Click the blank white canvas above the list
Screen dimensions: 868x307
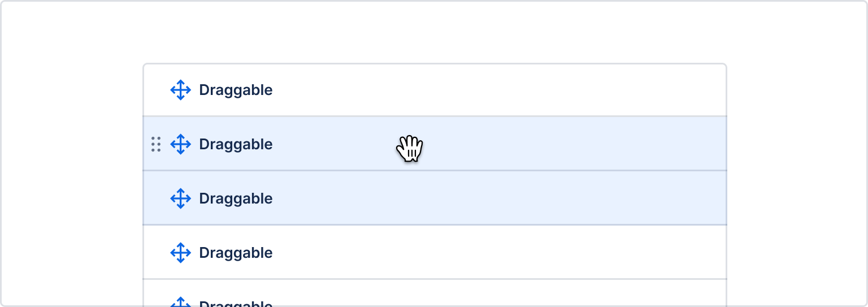pos(434,32)
